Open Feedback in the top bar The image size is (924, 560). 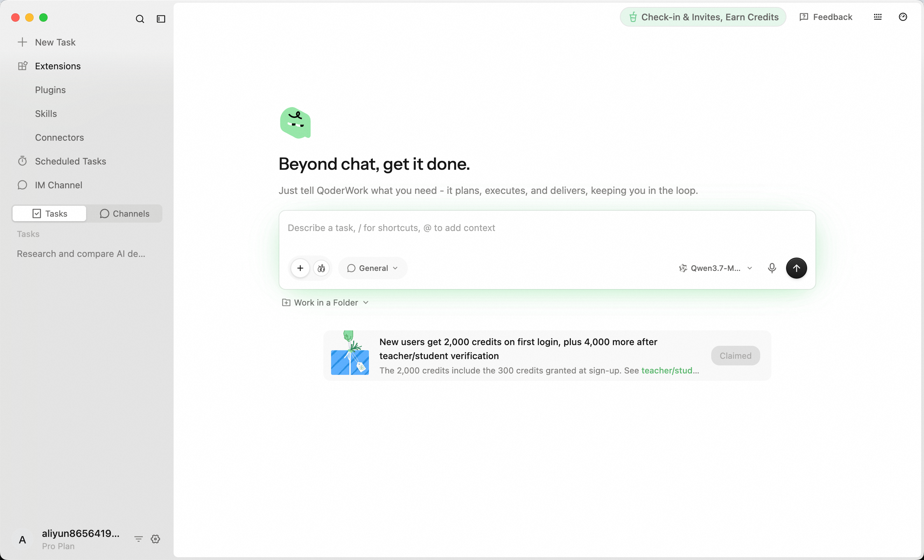point(826,17)
